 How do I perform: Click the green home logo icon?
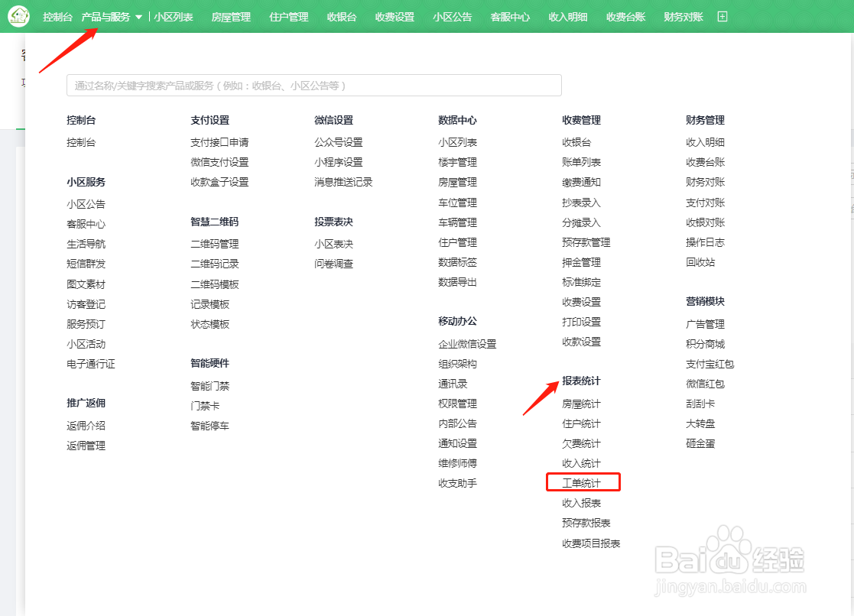pyautogui.click(x=18, y=16)
